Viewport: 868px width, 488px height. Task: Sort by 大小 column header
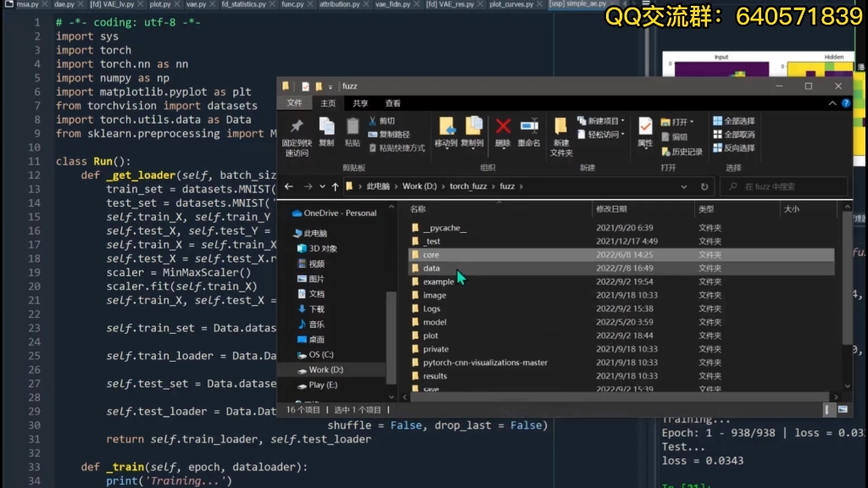[x=808, y=209]
